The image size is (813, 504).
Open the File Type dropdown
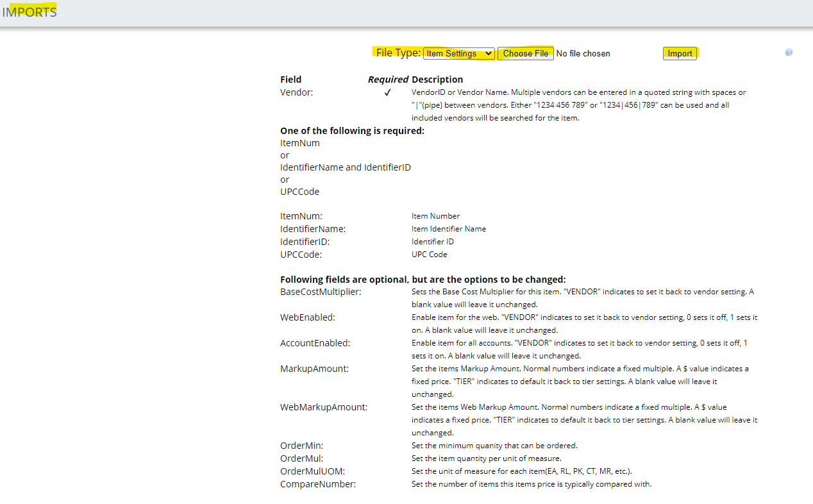click(459, 54)
